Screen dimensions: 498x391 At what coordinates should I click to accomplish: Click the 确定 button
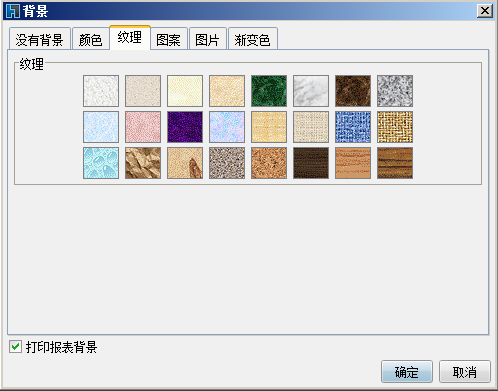407,371
